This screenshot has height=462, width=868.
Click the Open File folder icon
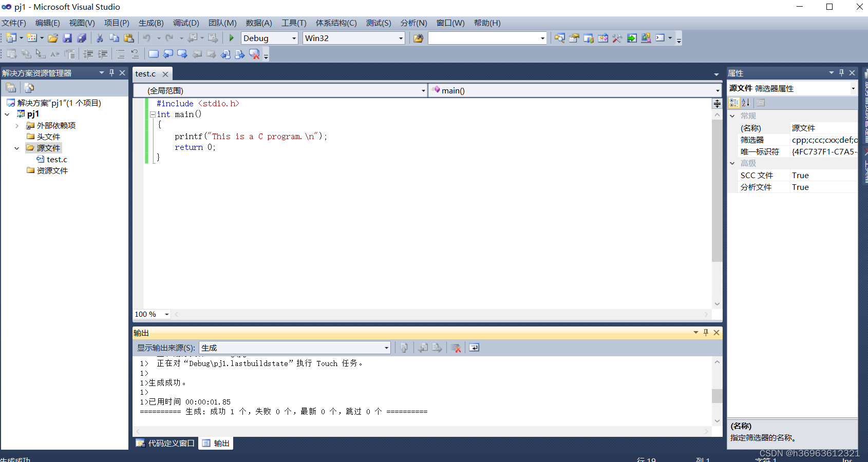(53, 38)
